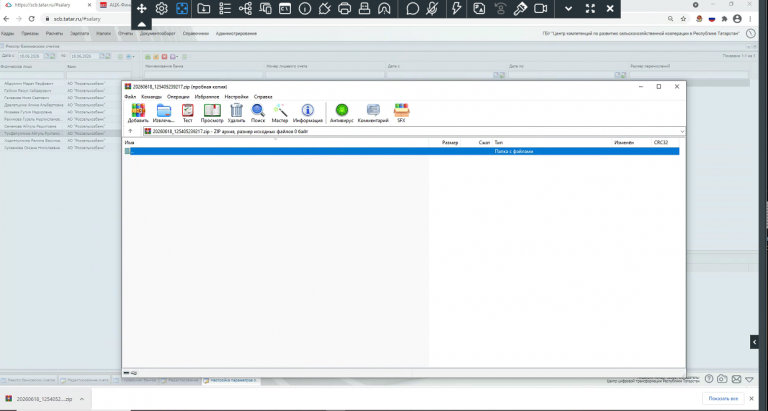The height and width of the screenshot is (411, 768).
Task: Click Удалить trash icon in WinRAR
Action: point(237,113)
